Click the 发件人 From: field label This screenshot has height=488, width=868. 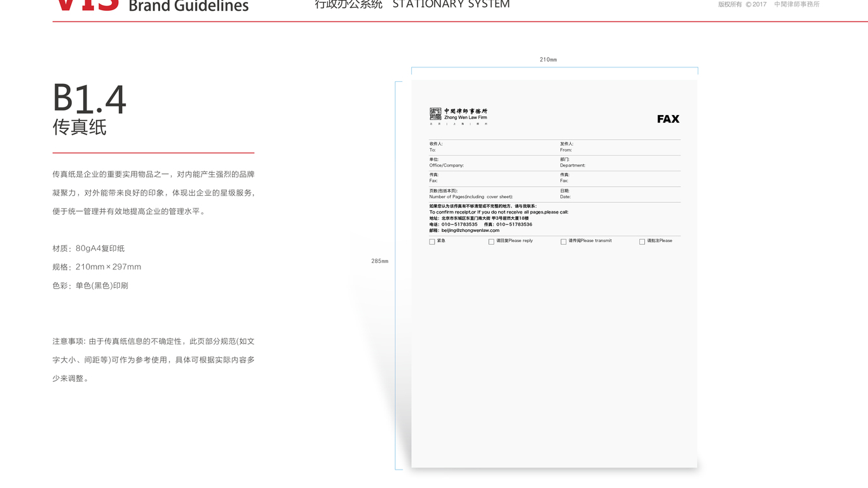coord(567,147)
